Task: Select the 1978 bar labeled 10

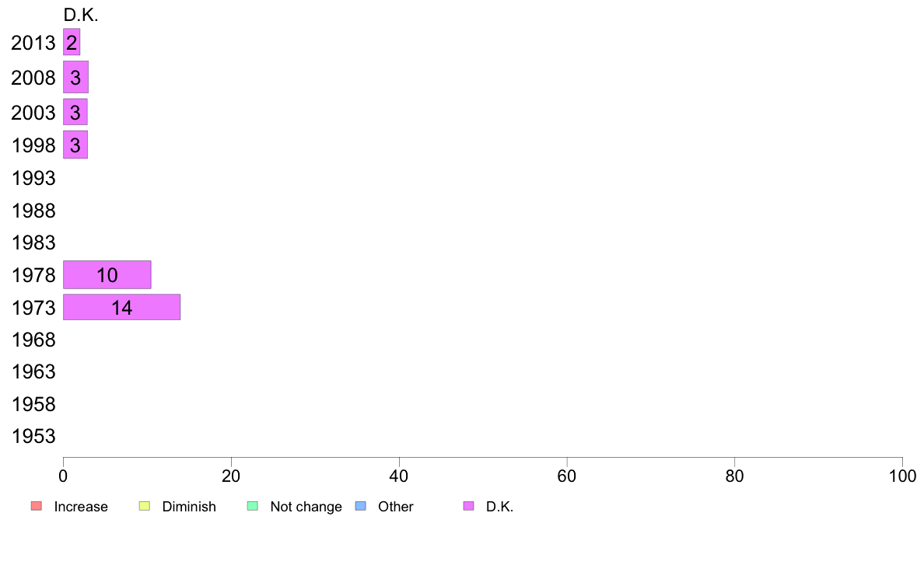Action: tap(107, 274)
